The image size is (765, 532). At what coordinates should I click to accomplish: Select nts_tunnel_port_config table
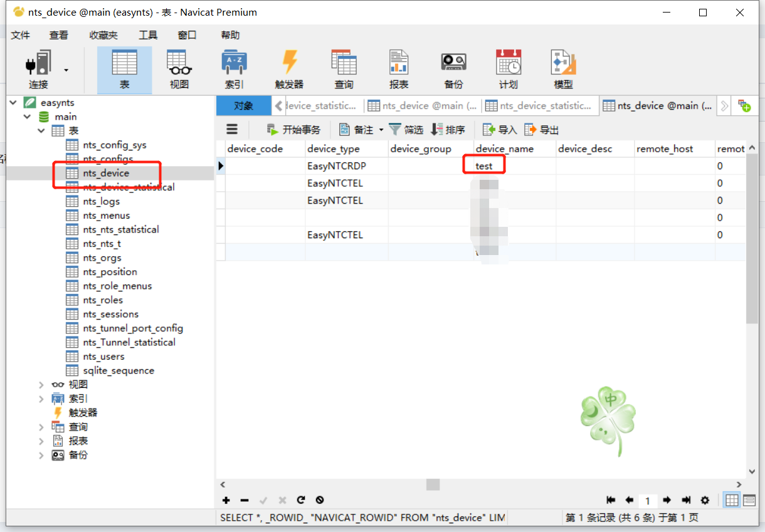click(133, 328)
